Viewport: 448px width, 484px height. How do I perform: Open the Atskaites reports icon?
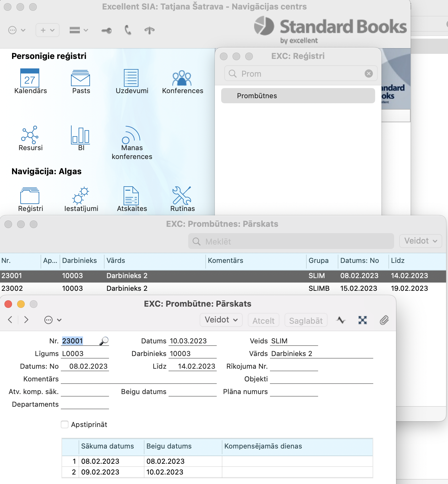pos(131,195)
